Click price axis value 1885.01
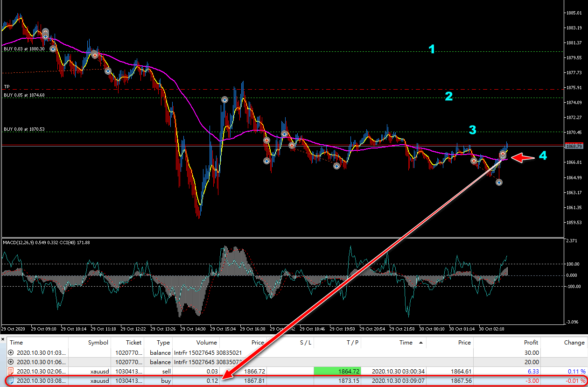Viewport: 588px width, 387px height. tap(573, 13)
